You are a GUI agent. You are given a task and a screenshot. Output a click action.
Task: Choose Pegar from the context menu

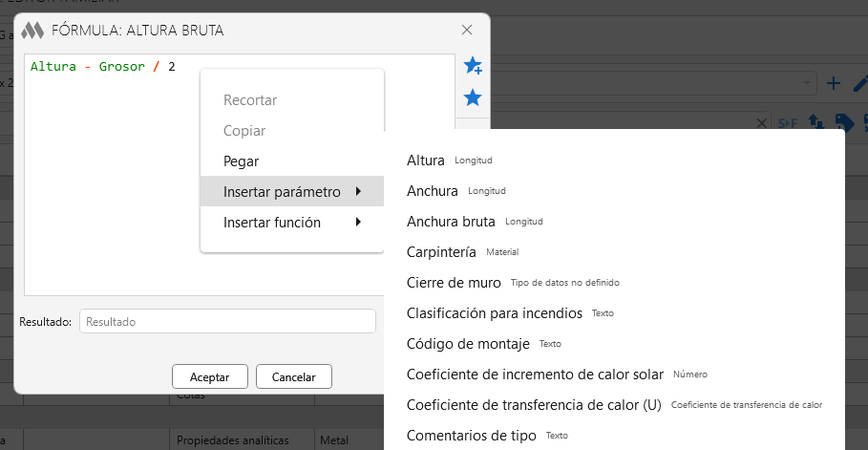click(241, 161)
